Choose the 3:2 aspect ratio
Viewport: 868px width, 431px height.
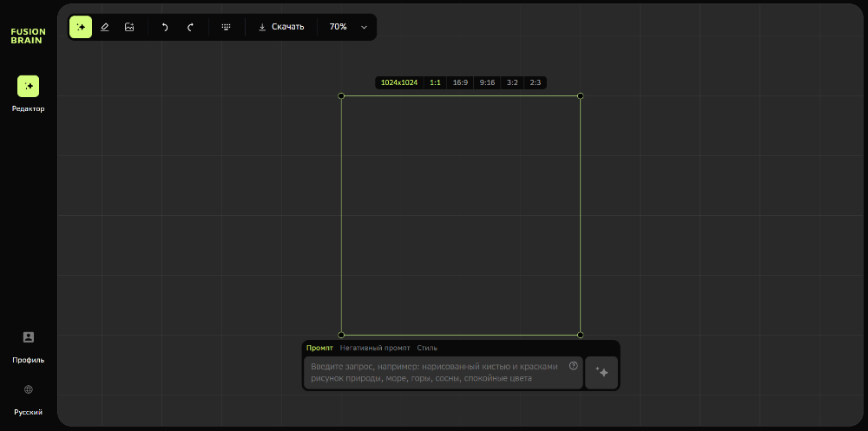(512, 82)
